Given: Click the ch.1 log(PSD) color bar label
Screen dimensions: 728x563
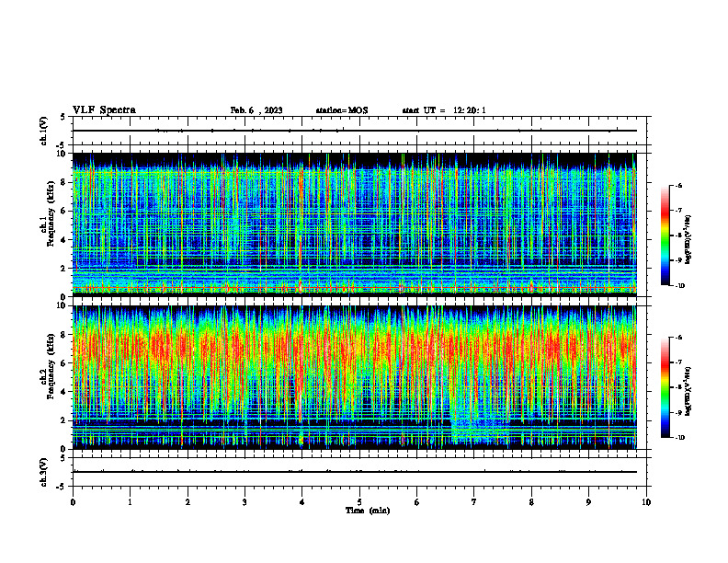Looking at the screenshot, I should point(688,239).
